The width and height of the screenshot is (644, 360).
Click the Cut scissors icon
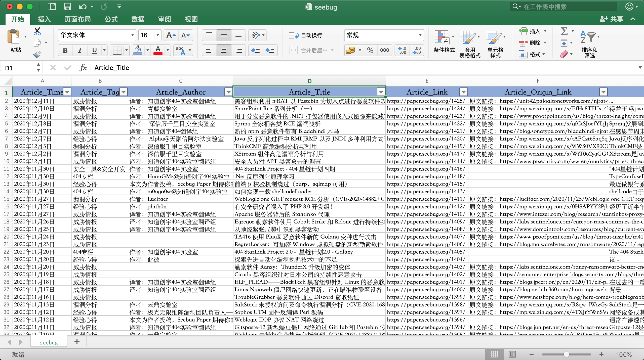coord(37,31)
